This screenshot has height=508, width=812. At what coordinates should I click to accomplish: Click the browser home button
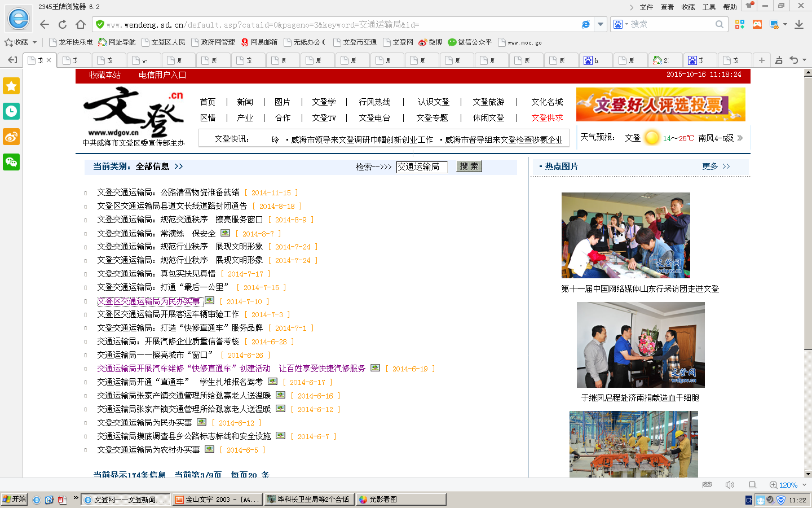click(x=81, y=24)
